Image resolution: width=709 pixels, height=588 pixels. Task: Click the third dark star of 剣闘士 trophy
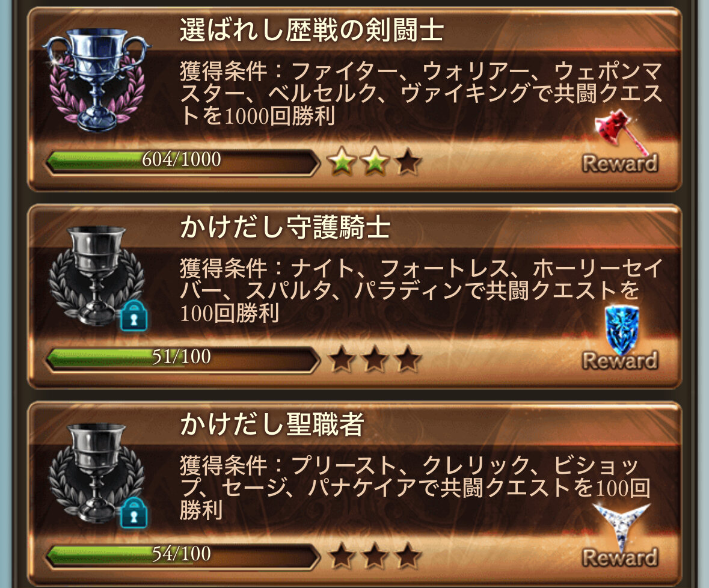(408, 161)
